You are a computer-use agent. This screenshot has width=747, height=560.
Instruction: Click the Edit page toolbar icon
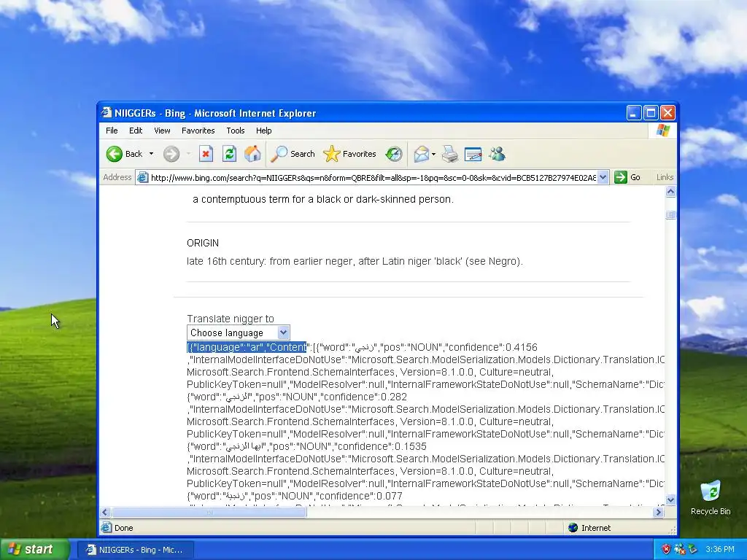(473, 154)
